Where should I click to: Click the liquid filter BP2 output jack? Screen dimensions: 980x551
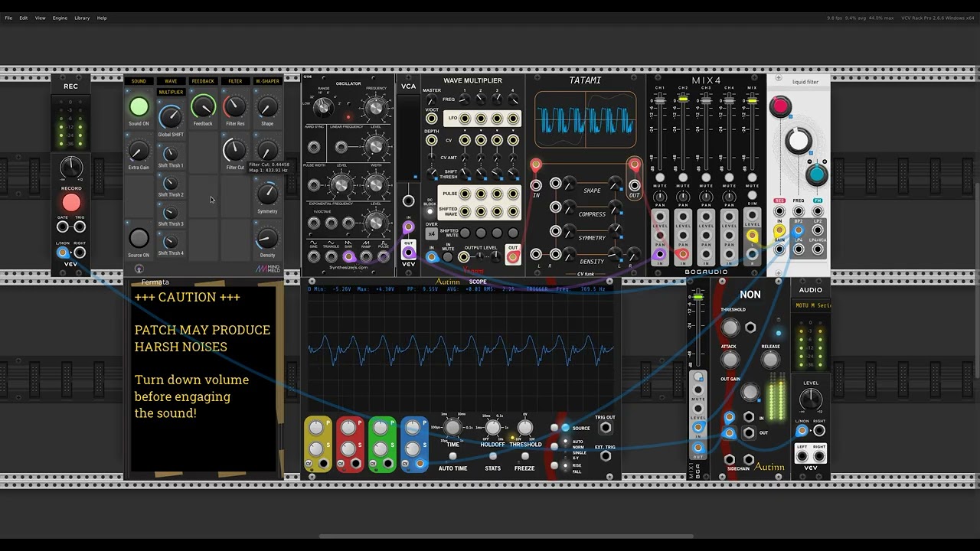(799, 230)
